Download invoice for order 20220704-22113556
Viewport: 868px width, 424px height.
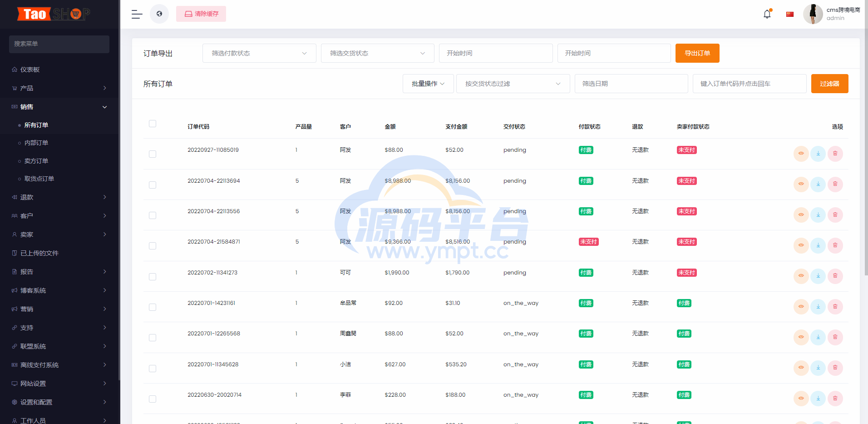818,214
